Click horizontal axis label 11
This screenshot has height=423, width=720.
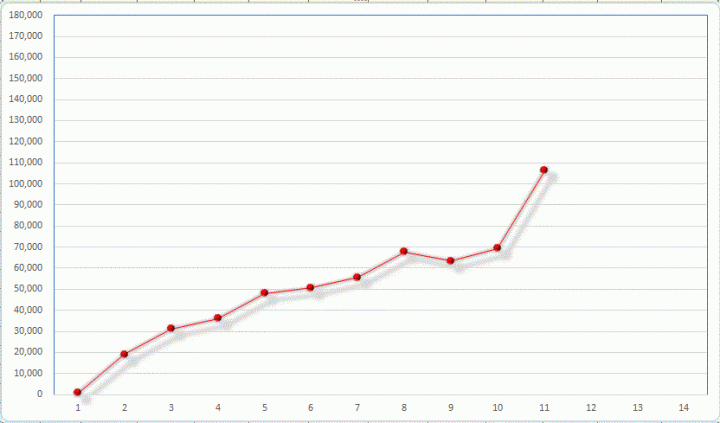click(x=544, y=407)
